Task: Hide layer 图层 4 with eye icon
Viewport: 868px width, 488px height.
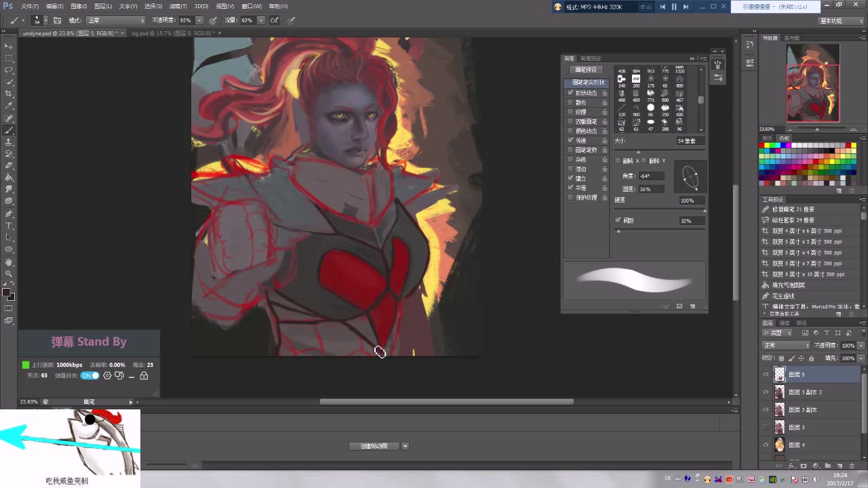Action: click(x=766, y=445)
